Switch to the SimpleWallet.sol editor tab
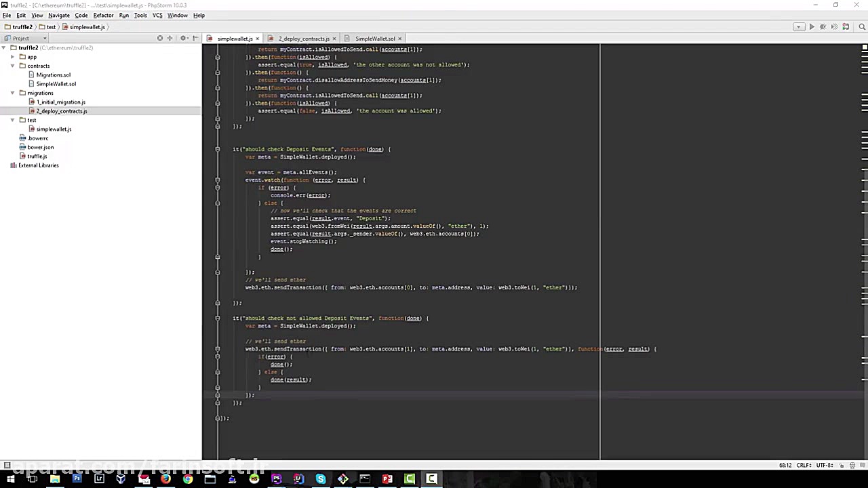The width and height of the screenshot is (868, 488). tap(374, 39)
